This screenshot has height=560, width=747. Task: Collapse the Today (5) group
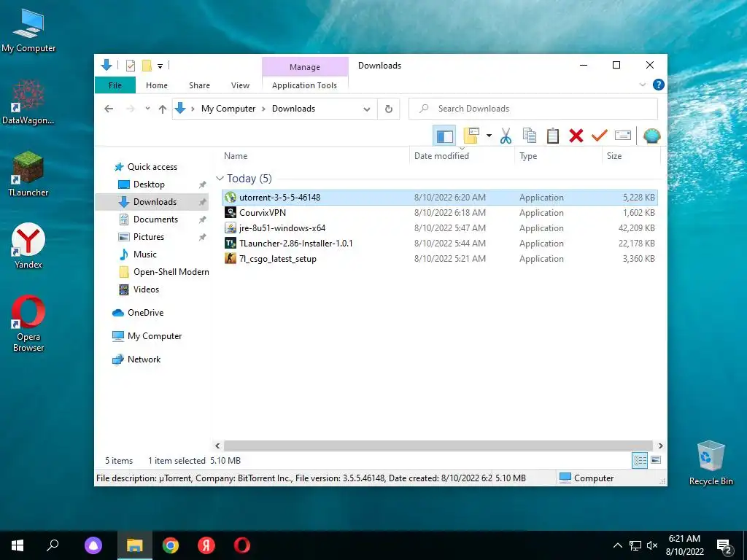click(x=220, y=179)
